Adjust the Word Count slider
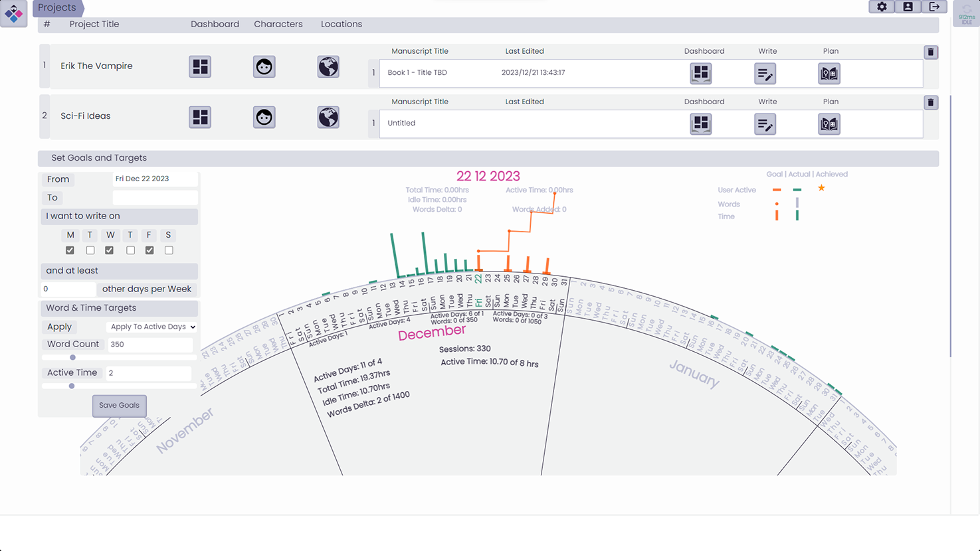The width and height of the screenshot is (980, 551). pos(73,357)
